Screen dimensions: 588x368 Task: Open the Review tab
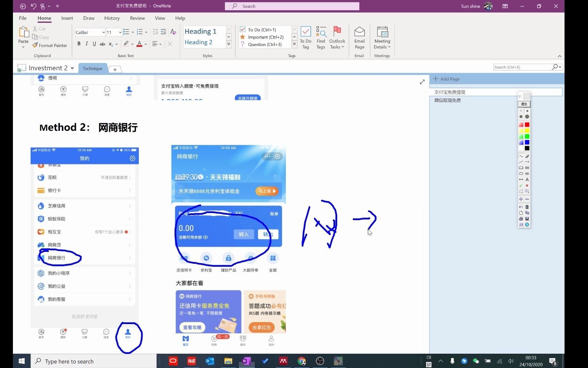(137, 18)
